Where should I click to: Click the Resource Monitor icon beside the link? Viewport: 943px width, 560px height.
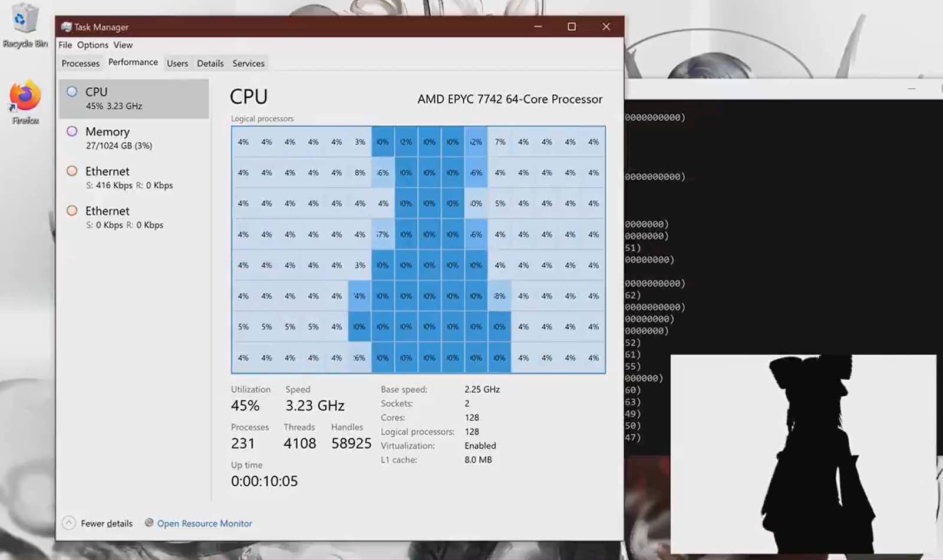(149, 523)
